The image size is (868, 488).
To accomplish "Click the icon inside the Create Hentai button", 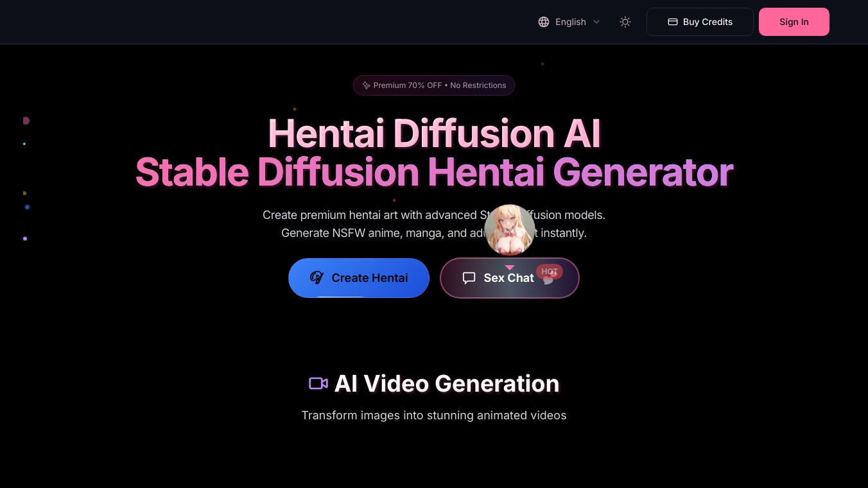I will click(x=317, y=278).
